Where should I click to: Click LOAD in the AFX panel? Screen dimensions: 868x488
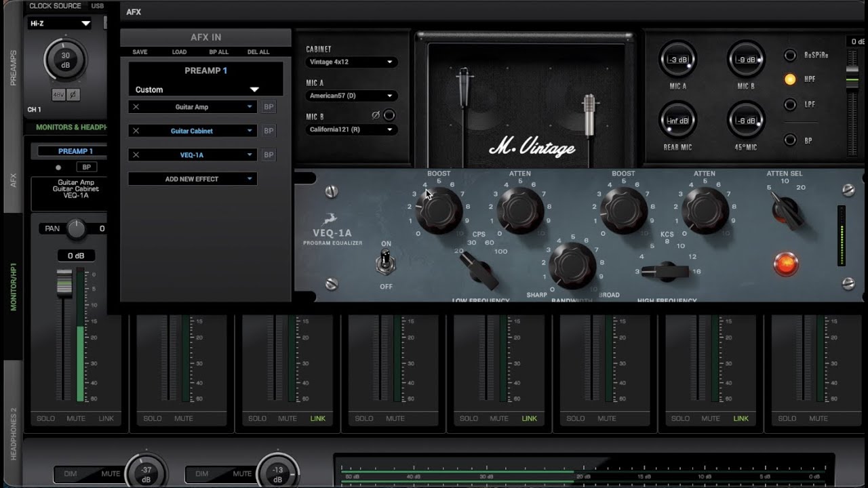click(x=179, y=52)
